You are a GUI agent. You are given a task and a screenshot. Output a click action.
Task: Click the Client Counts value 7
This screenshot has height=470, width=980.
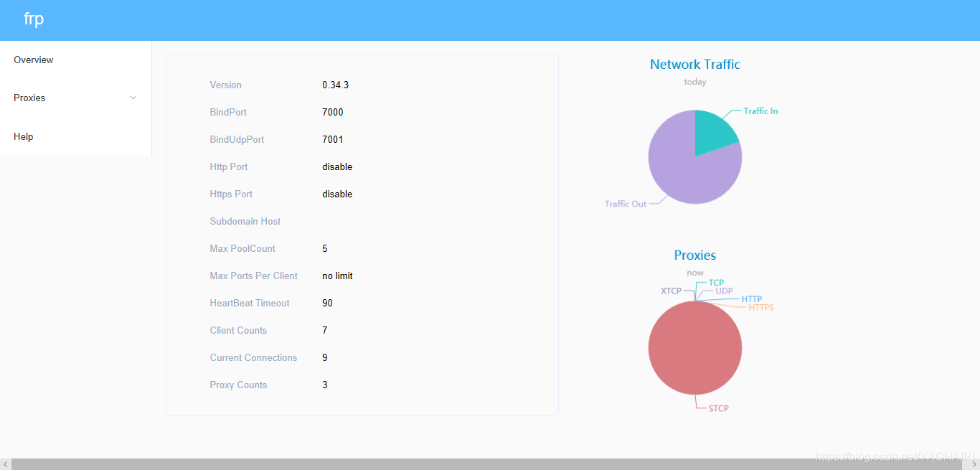325,330
